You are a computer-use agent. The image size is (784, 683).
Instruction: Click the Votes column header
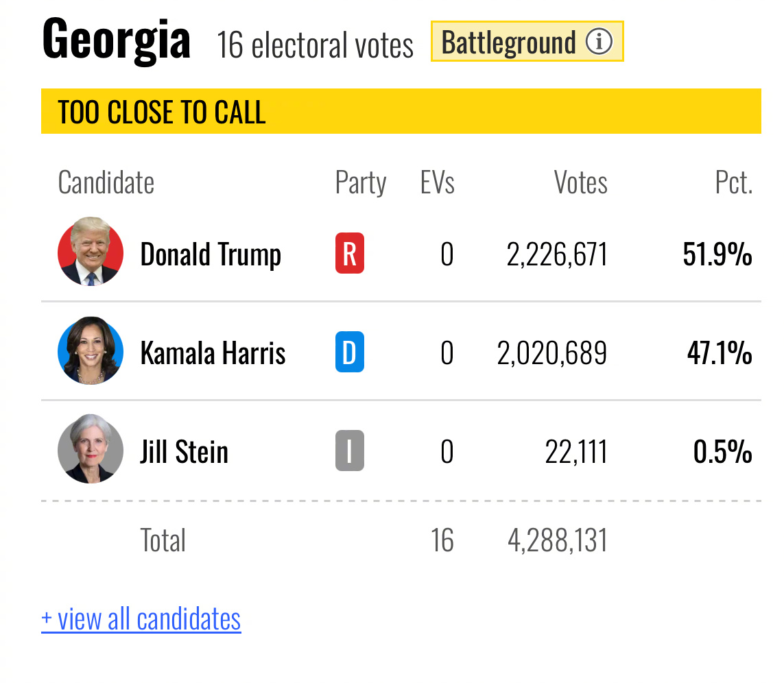coord(580,182)
